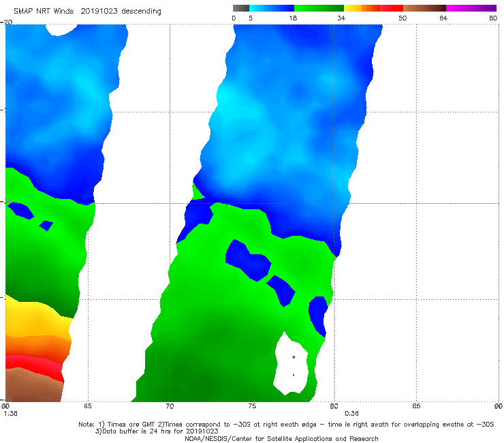Click the swath time label '1:38'
This screenshot has width=504, height=443.
(x=11, y=414)
